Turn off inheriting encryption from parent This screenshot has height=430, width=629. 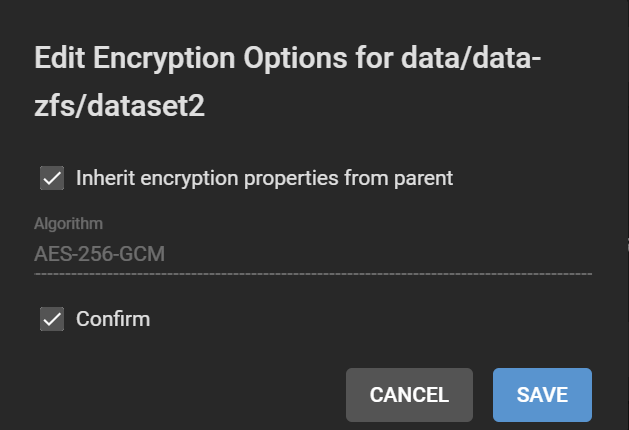[52, 179]
